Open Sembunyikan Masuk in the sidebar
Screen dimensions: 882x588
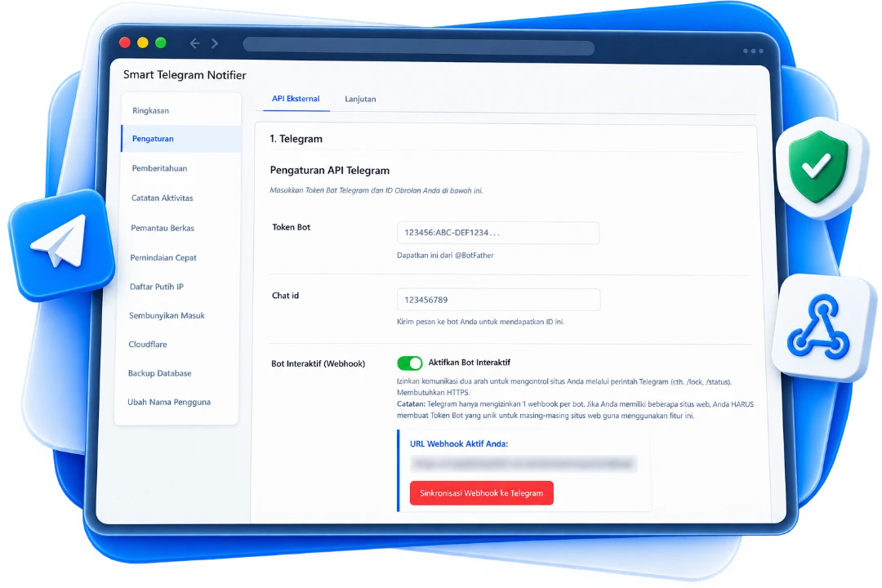click(177, 316)
